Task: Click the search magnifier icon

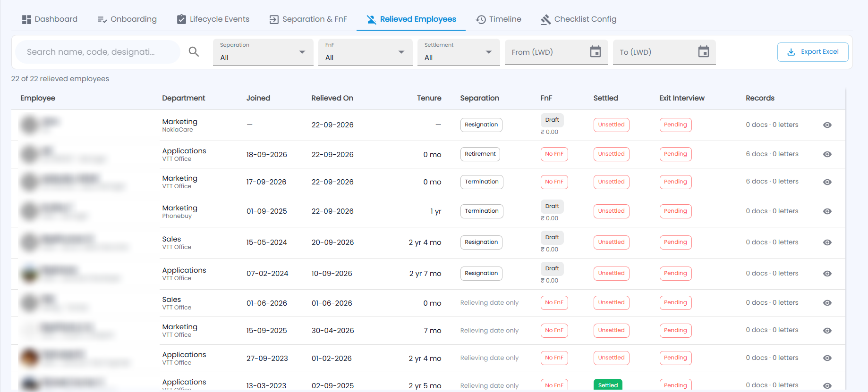Action: coord(194,52)
